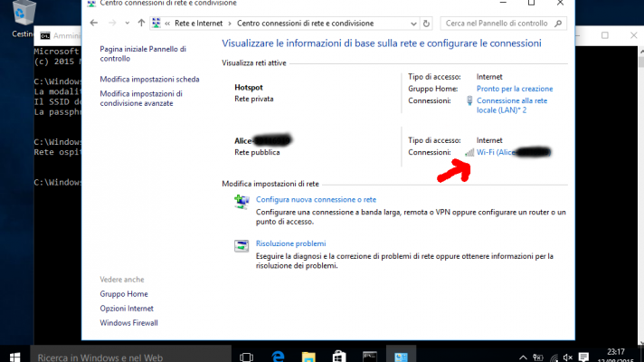The width and height of the screenshot is (644, 362).
Task: Open 'Modifica impostazioni di condivisione avanzate'
Action: [x=141, y=99]
